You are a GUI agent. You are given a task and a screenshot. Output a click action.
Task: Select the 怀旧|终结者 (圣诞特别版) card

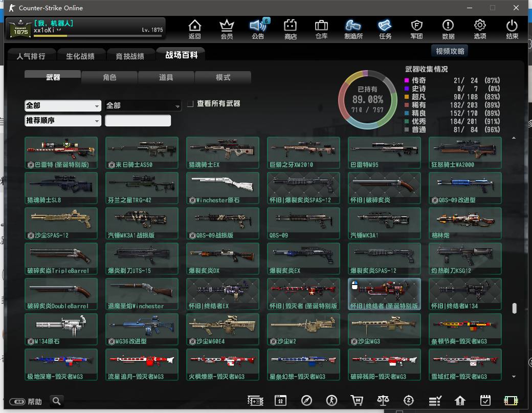(x=384, y=294)
